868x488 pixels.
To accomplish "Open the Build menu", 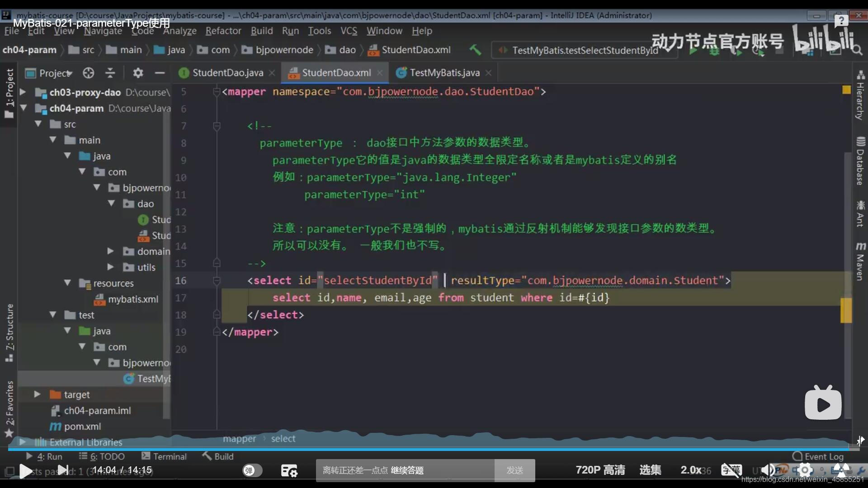I will point(262,31).
